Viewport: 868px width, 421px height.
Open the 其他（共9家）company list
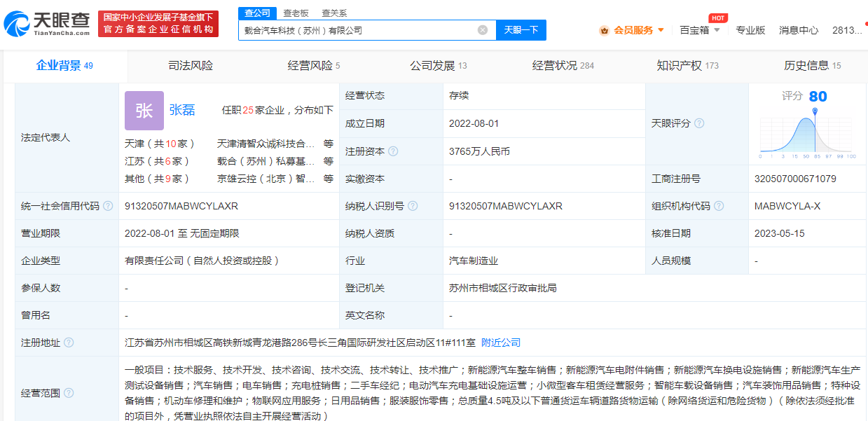pyautogui.click(x=157, y=179)
